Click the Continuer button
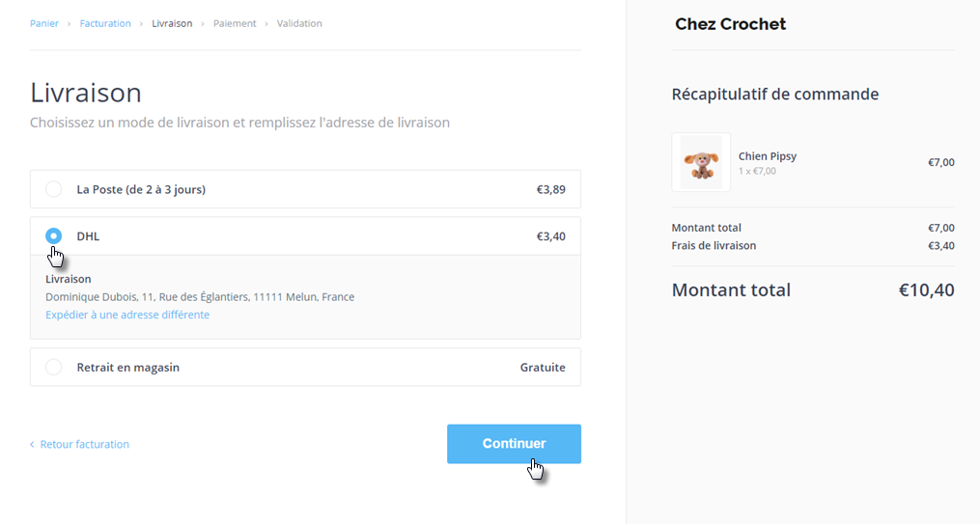Screen dimensions: 980x524 tap(514, 444)
